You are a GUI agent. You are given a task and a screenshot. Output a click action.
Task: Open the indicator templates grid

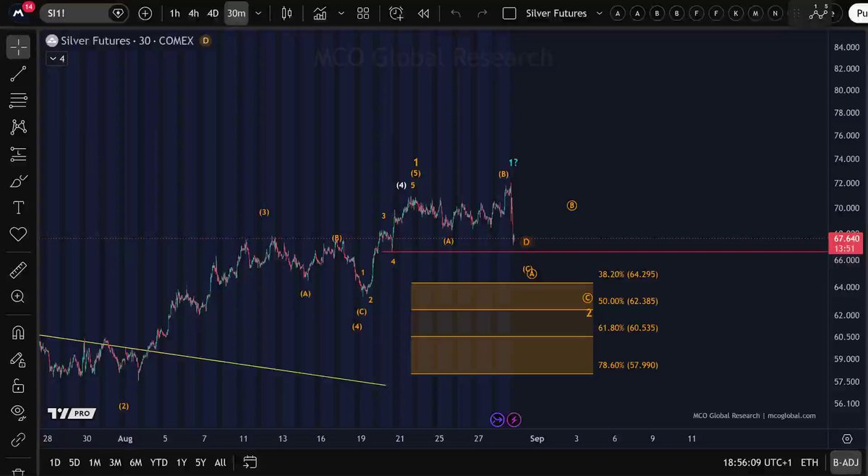(x=363, y=13)
